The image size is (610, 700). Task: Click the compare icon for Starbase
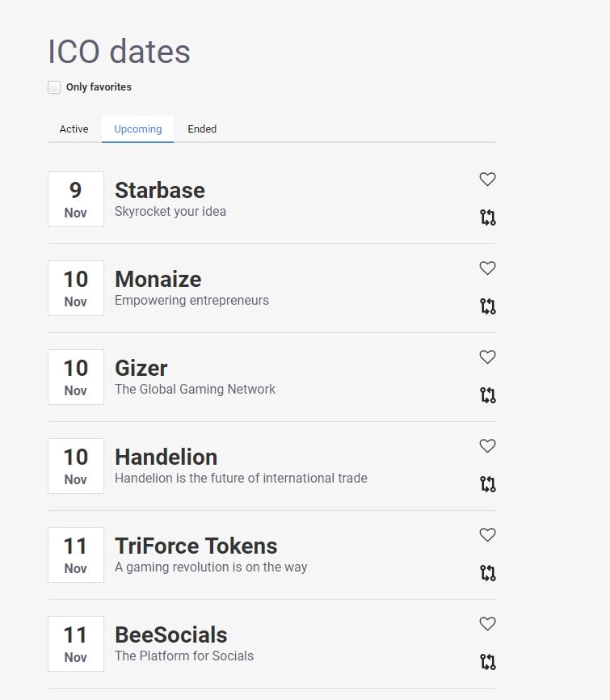(x=487, y=217)
